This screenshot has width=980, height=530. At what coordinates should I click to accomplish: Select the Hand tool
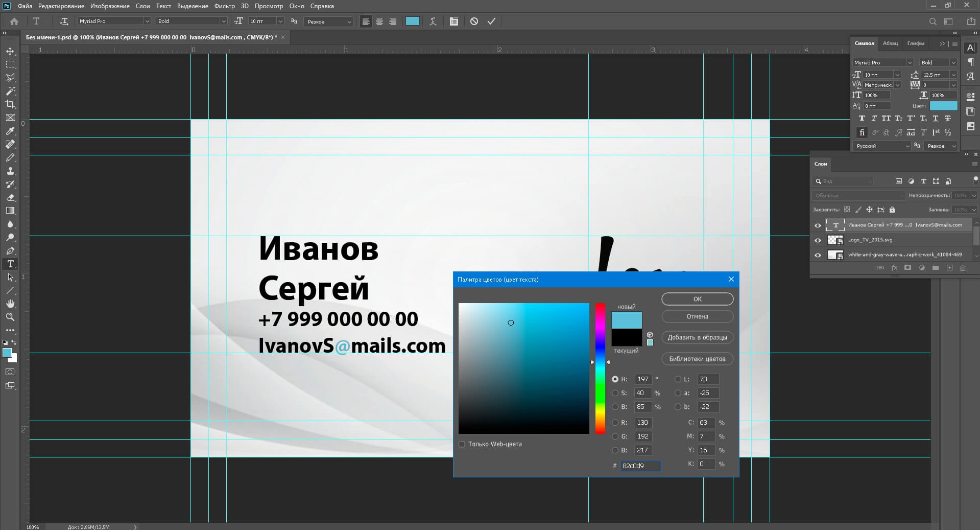coord(10,304)
